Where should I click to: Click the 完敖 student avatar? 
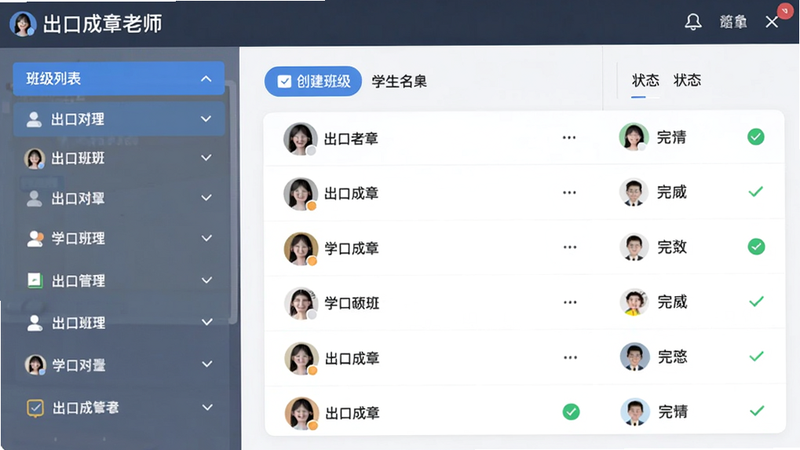pos(634,247)
